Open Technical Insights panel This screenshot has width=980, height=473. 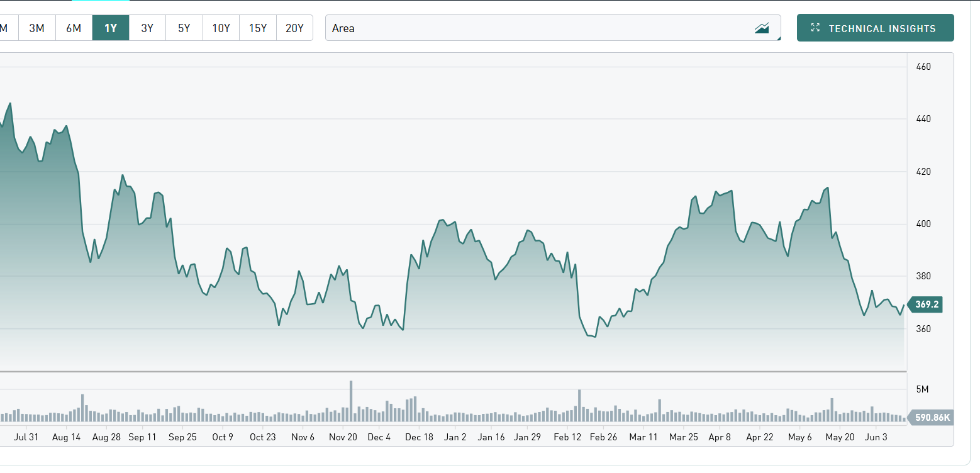875,28
